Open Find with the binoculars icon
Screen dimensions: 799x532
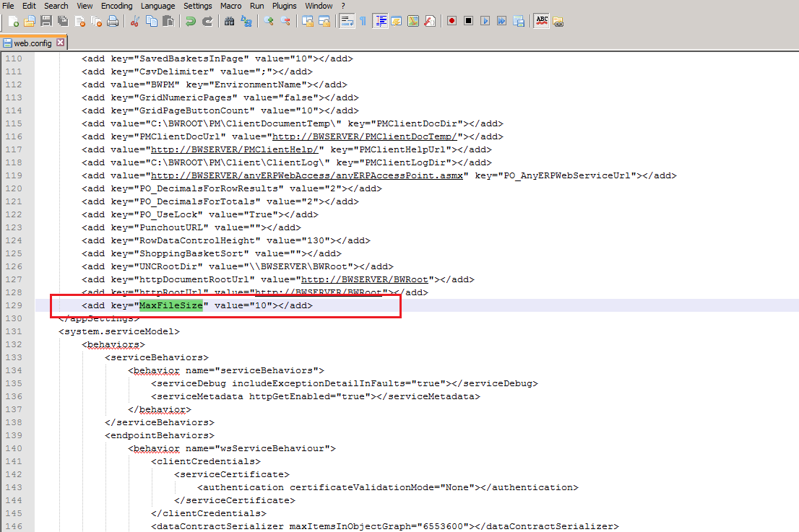229,22
